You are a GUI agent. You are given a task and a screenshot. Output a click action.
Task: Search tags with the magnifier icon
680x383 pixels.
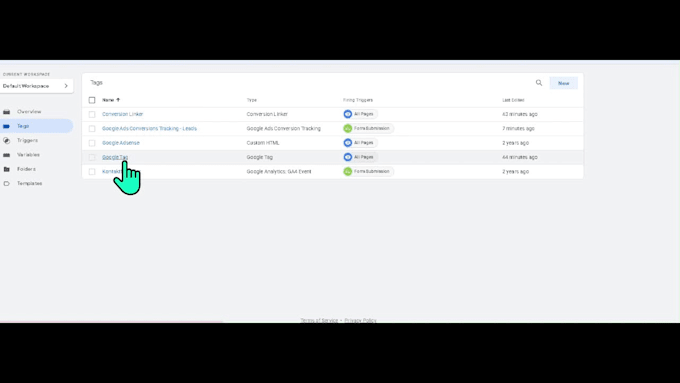pyautogui.click(x=539, y=83)
